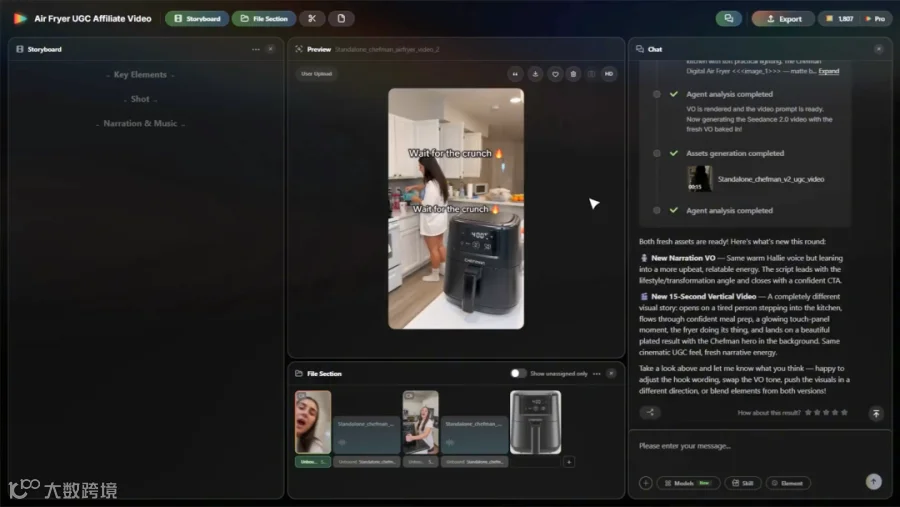
Task: Toggle the last Agent analysis completed step
Action: pos(729,211)
